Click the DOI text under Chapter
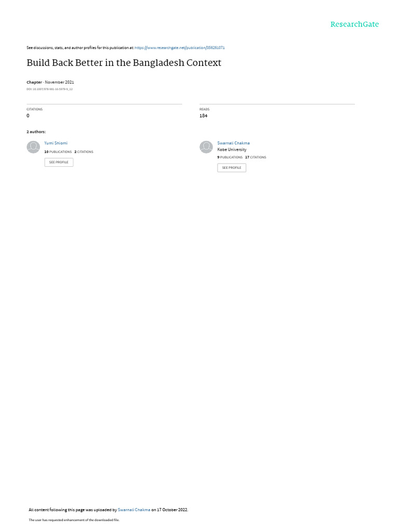399x532 pixels. pyautogui.click(x=49, y=89)
